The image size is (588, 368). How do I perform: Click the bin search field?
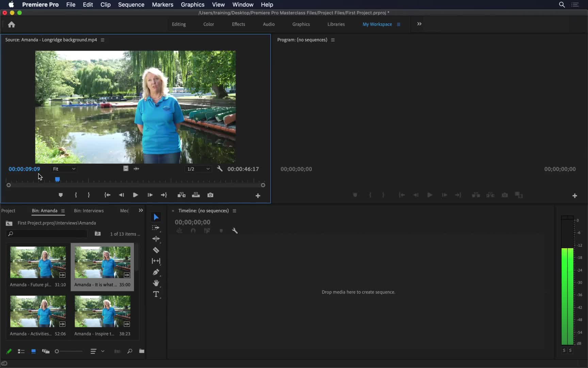(x=47, y=234)
